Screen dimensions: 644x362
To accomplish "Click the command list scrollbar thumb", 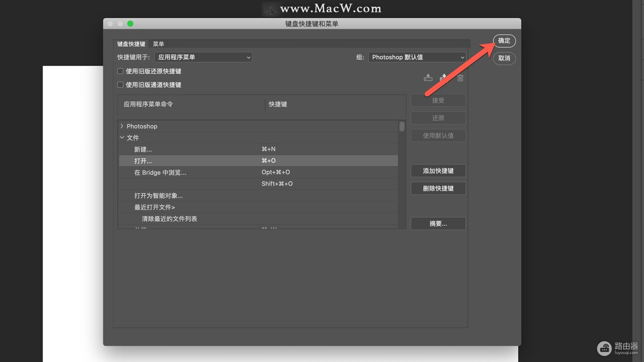I will [x=402, y=127].
